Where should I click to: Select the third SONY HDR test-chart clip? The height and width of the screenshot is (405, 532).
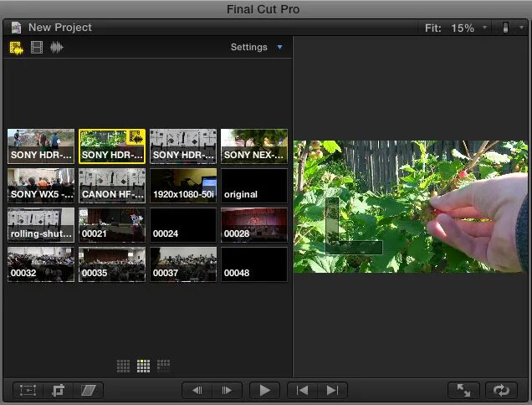183,146
